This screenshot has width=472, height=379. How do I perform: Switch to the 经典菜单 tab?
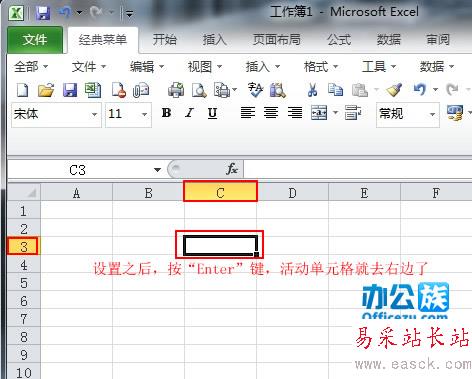click(103, 40)
